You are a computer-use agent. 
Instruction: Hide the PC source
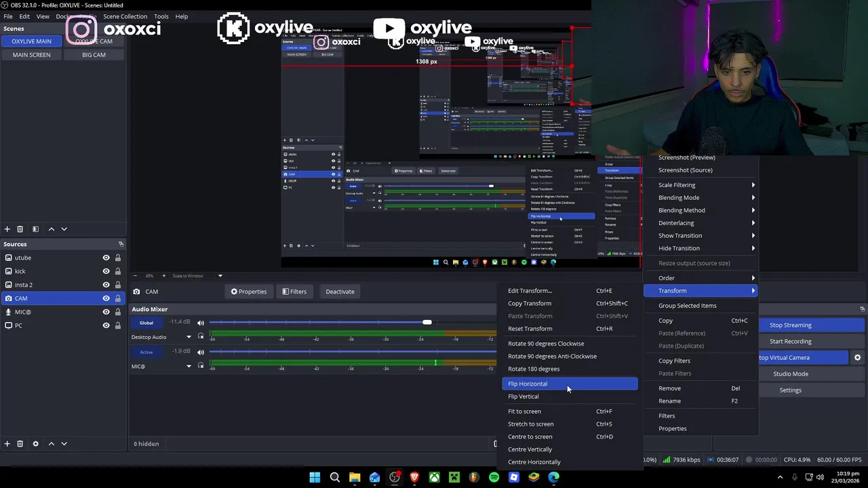click(x=106, y=325)
